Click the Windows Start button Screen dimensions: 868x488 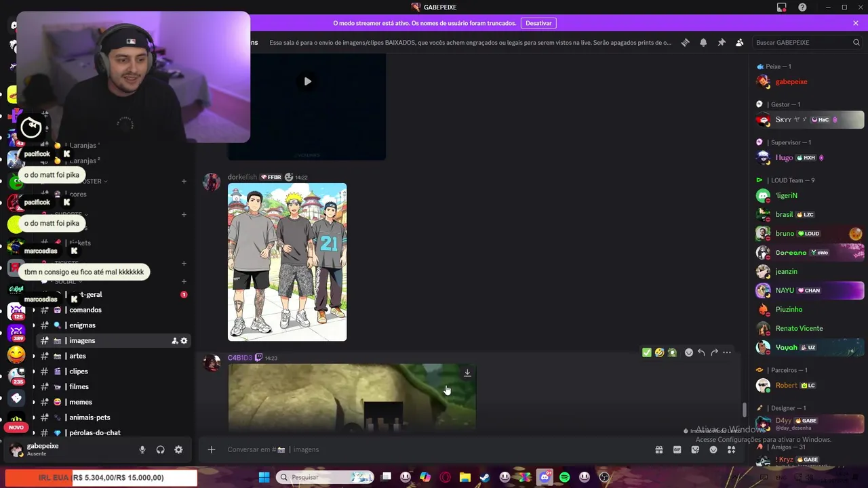(264, 477)
